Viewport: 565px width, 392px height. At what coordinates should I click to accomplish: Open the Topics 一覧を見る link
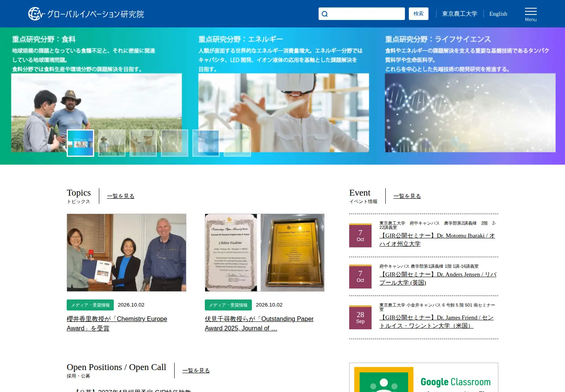pyautogui.click(x=121, y=196)
